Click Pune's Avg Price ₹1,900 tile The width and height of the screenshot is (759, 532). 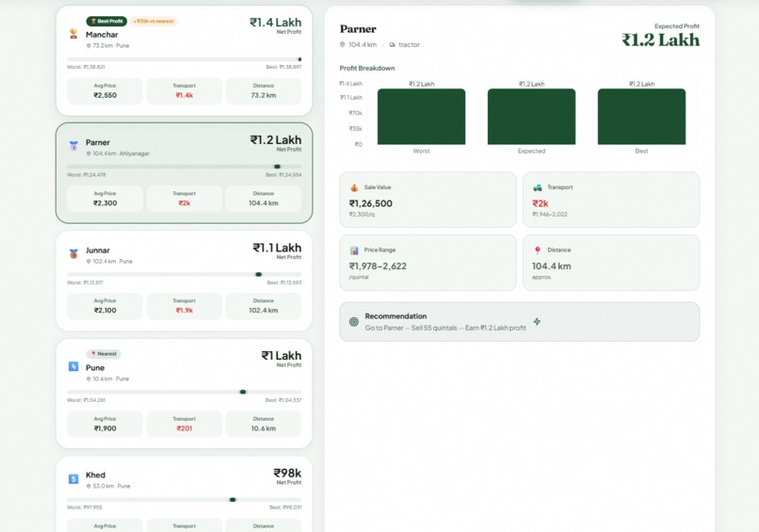tap(105, 424)
